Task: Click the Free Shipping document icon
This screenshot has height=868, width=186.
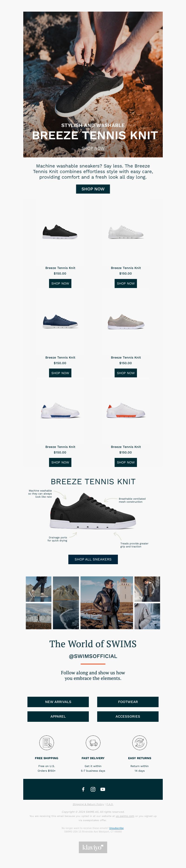Action: pyautogui.click(x=46, y=743)
